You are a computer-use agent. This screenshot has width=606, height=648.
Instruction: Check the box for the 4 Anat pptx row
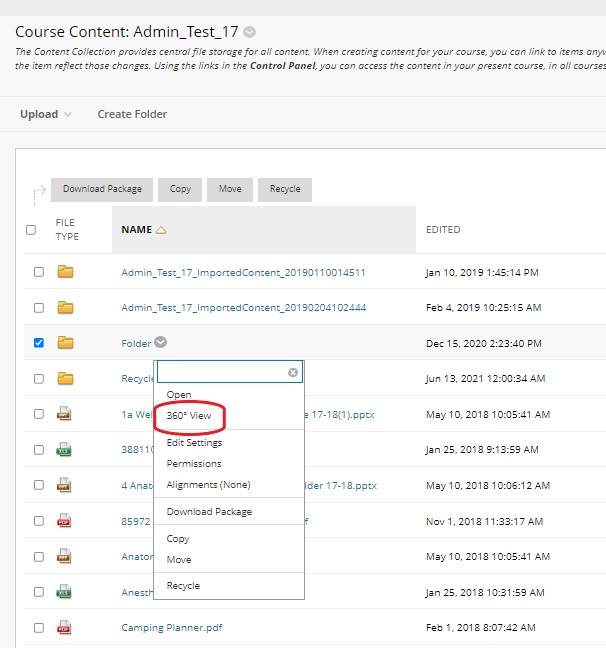[x=38, y=485]
